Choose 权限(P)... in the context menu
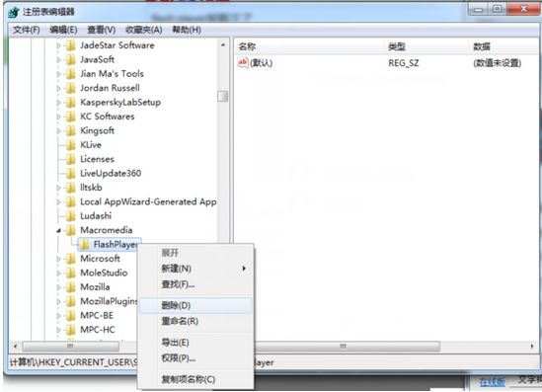542x392 pixels. [196, 358]
